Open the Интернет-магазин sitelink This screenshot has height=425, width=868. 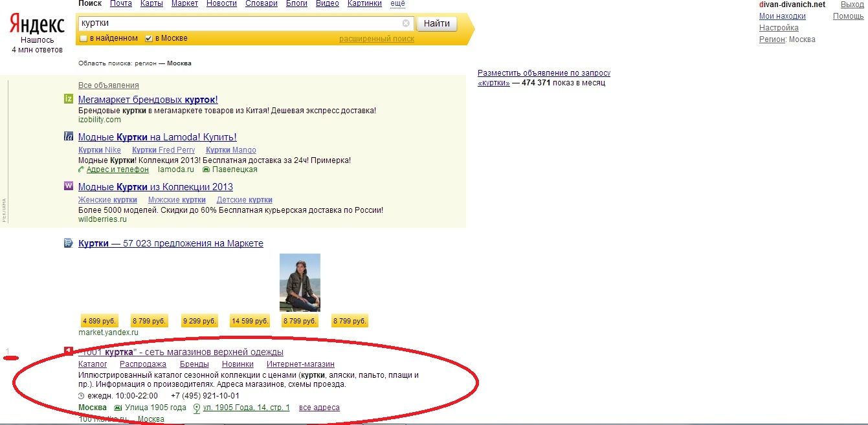300,364
